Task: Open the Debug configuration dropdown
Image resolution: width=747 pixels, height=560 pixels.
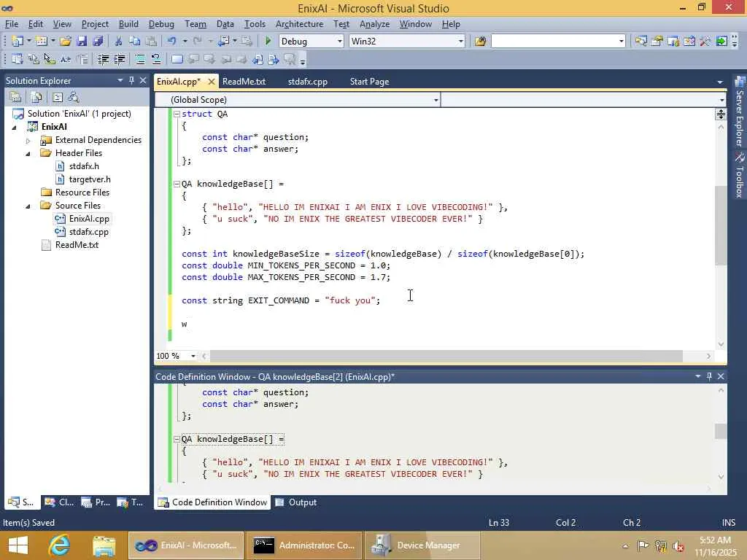Action: pos(340,42)
